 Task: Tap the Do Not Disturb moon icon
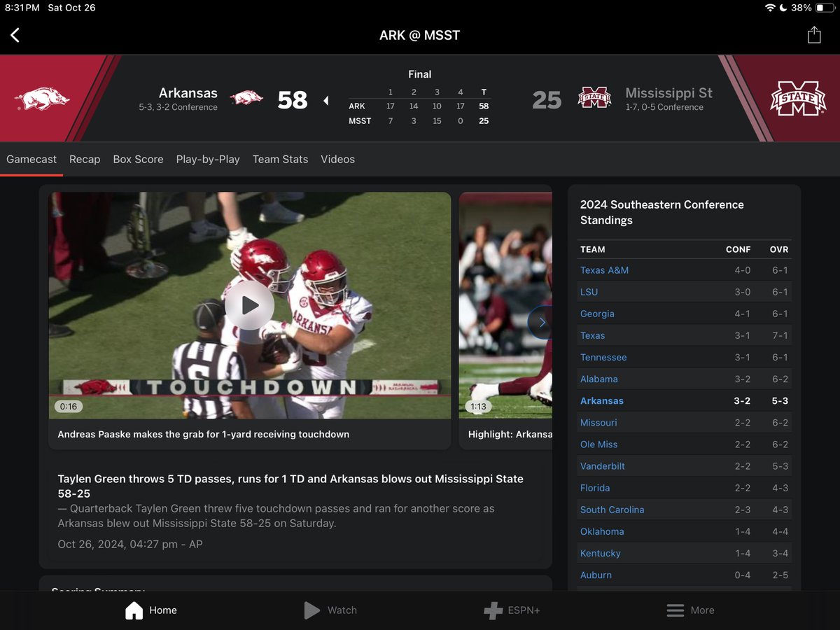[x=784, y=8]
